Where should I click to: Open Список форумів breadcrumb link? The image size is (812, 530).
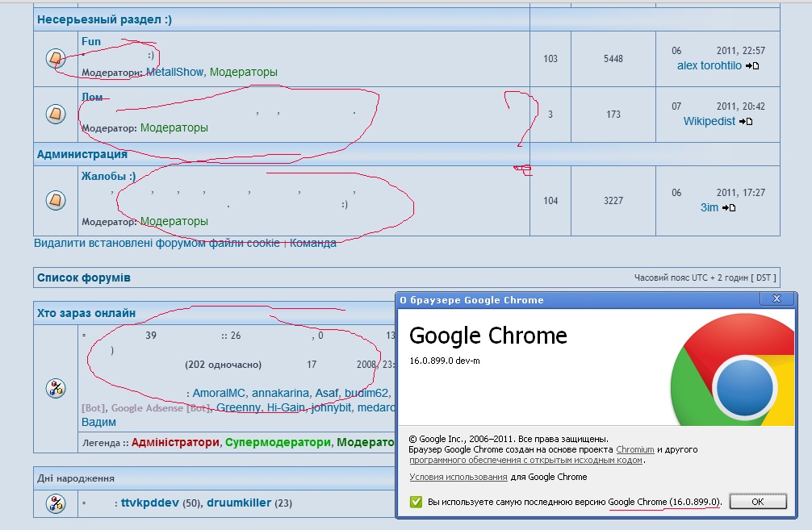coord(83,278)
